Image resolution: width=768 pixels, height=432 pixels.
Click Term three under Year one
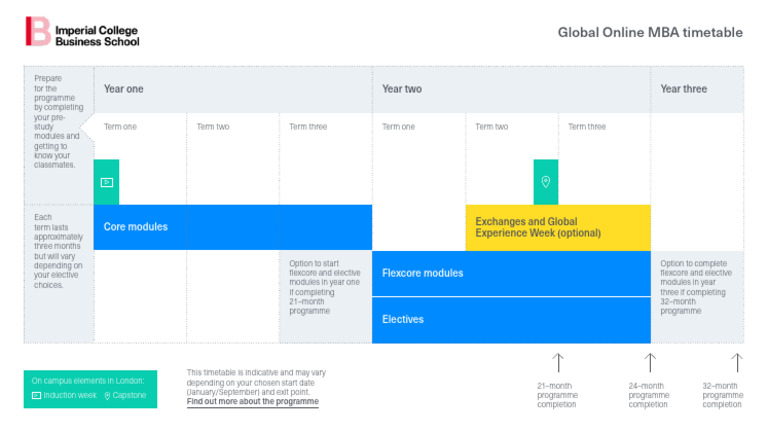(308, 127)
